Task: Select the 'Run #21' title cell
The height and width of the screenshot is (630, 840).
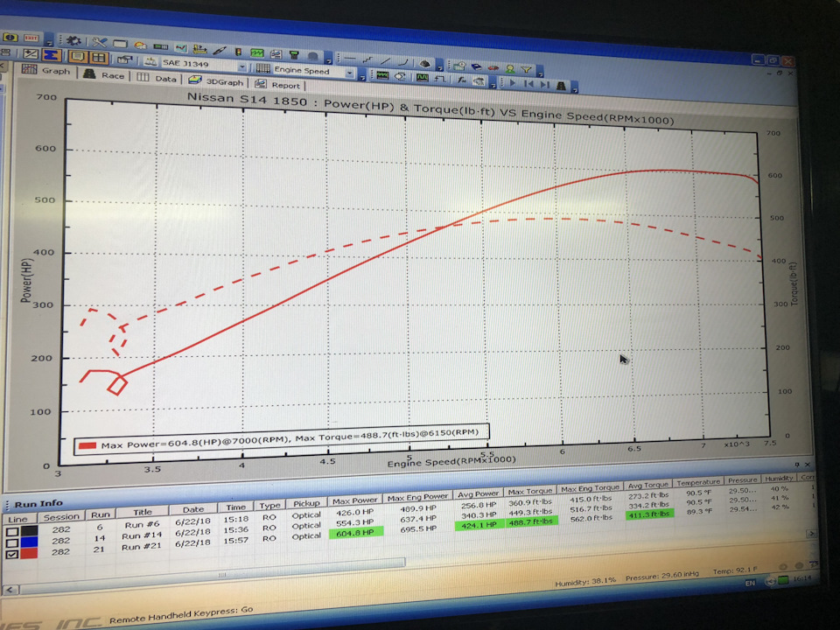Action: pos(142,547)
